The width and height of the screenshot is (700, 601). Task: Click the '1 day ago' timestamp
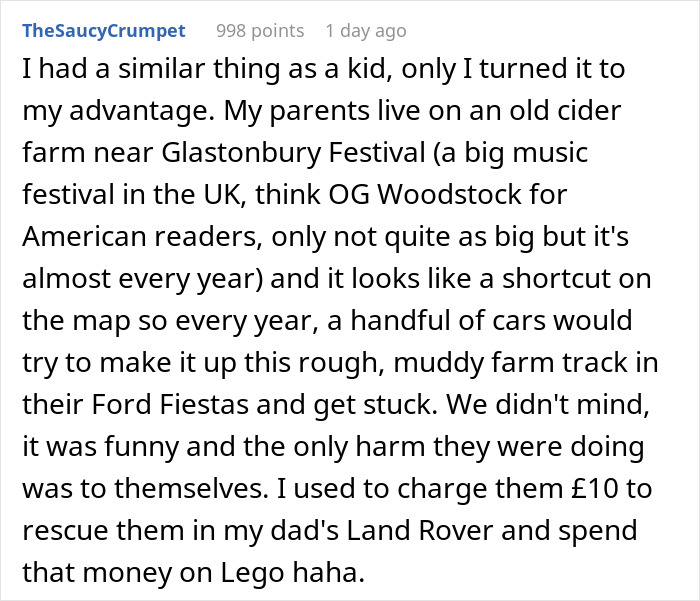pos(366,31)
